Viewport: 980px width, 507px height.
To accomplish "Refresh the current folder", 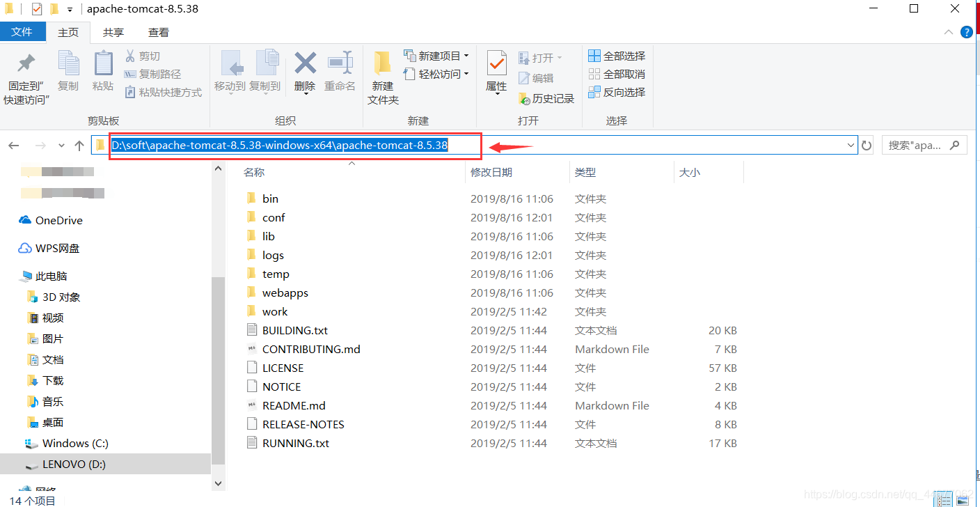I will (867, 146).
